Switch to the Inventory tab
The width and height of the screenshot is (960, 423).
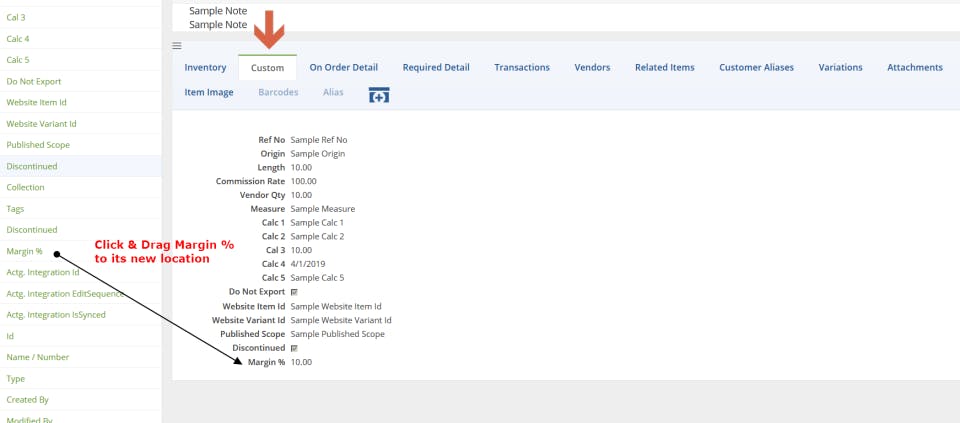[205, 67]
